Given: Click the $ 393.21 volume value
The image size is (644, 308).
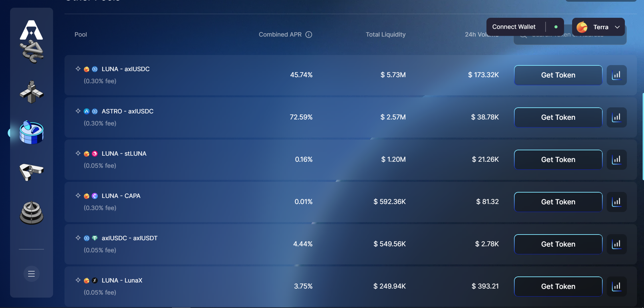Looking at the screenshot, I should tap(485, 286).
